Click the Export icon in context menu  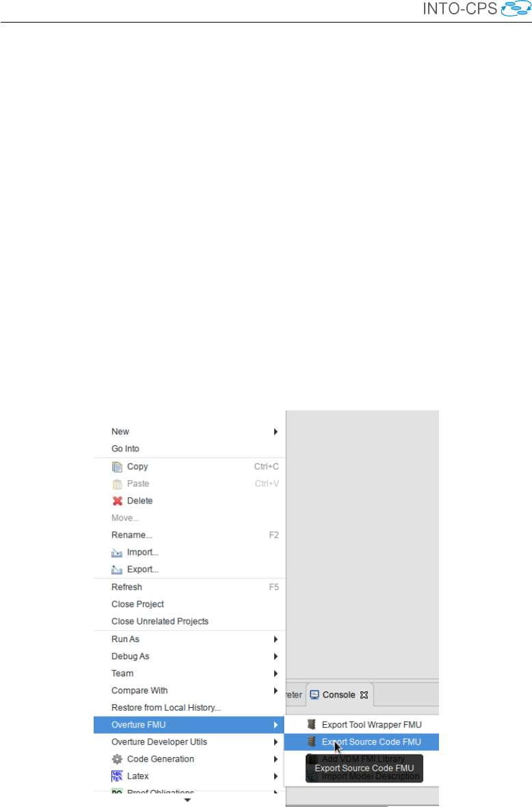118,570
